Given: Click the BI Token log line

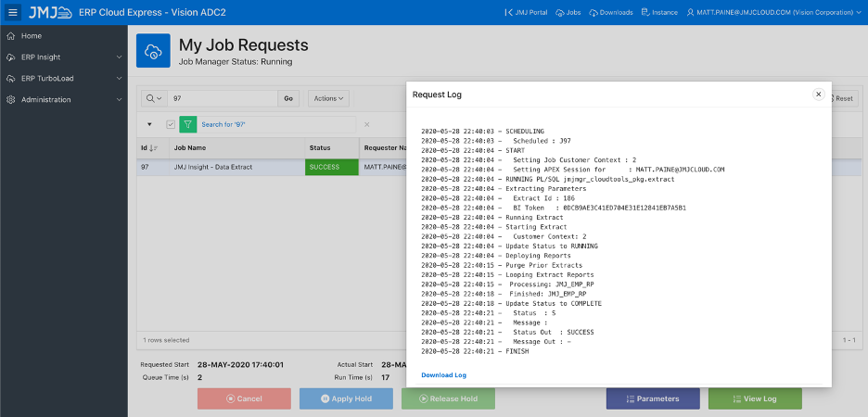Looking at the screenshot, I should point(554,208).
